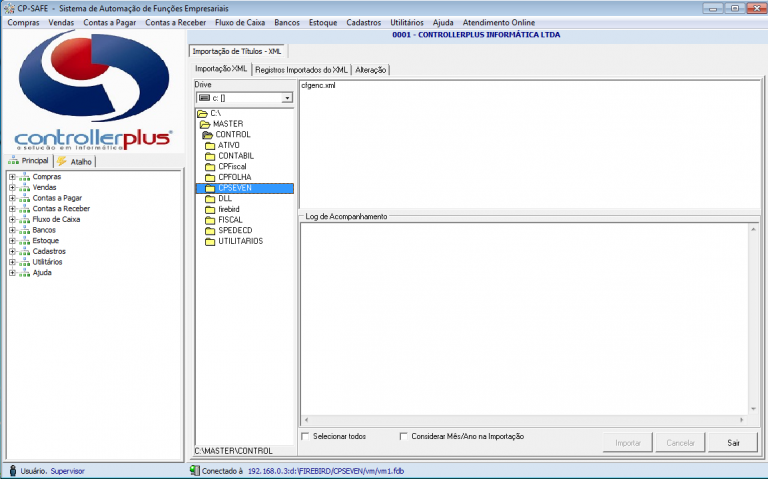Click the Cadastros tree node icon

(24, 252)
